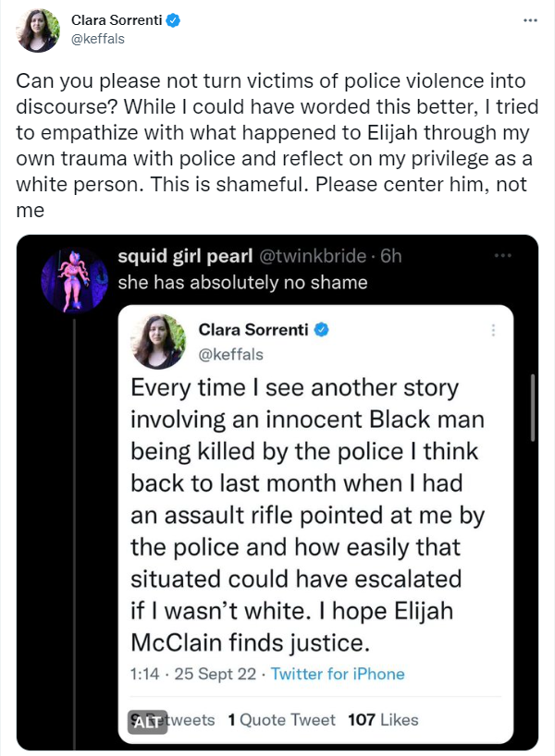Open the 107 Likes list

pyautogui.click(x=383, y=719)
